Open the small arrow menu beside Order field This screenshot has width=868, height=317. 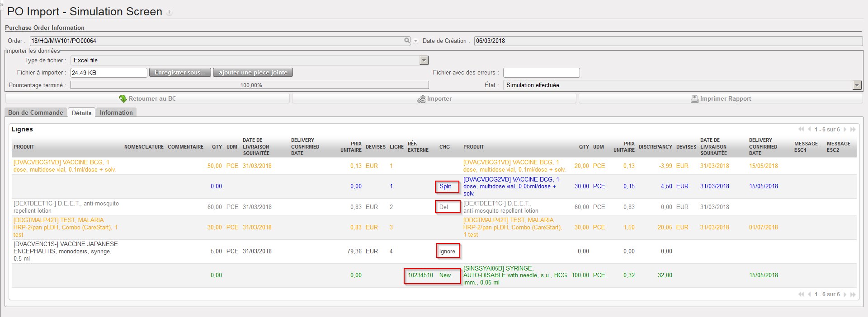(415, 41)
